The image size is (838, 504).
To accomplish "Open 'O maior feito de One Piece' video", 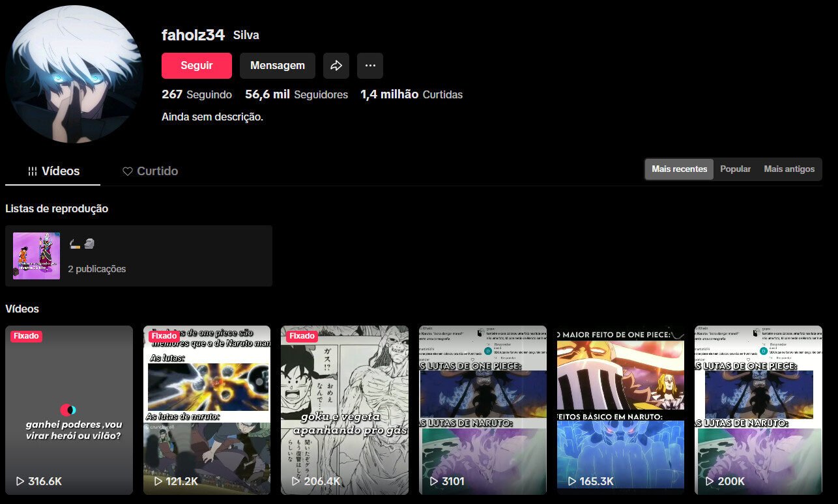I will [620, 410].
